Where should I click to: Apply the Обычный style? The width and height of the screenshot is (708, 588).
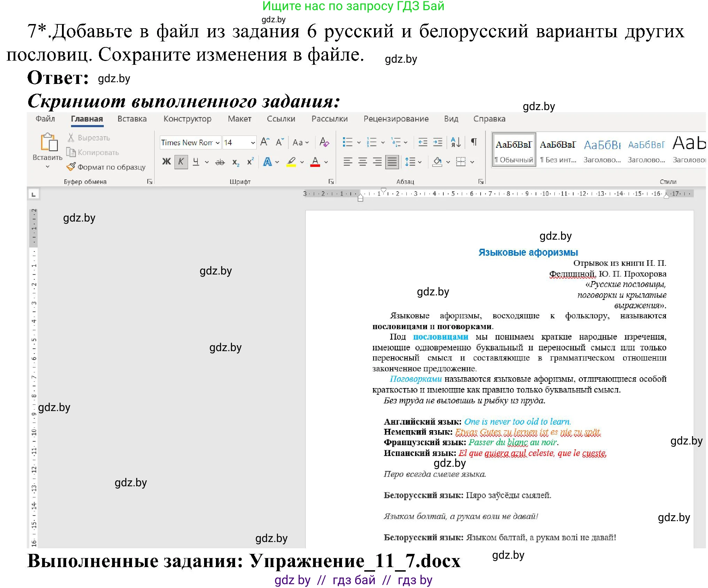coord(514,149)
